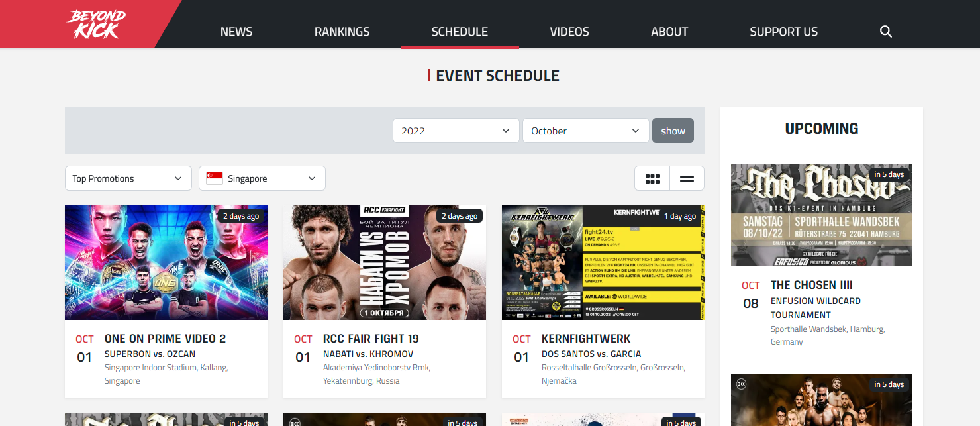Screen dimensions: 980x426
Task: Switch to list view layout
Action: pyautogui.click(x=687, y=178)
